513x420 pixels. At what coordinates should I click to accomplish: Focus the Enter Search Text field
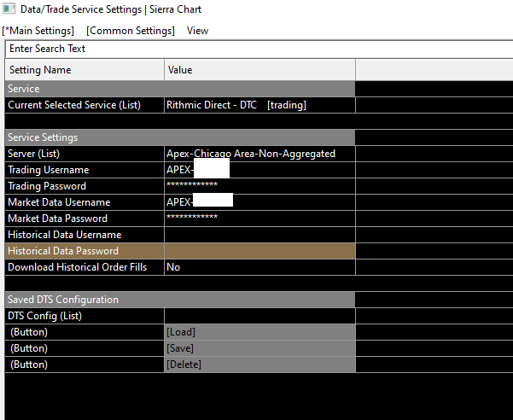click(259, 49)
